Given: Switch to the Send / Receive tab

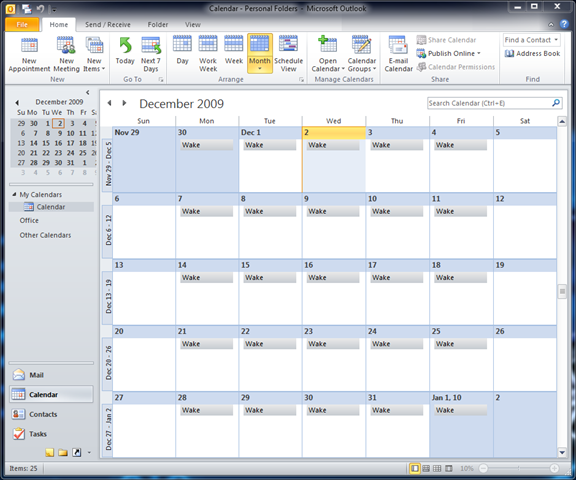Looking at the screenshot, I should click(x=108, y=25).
